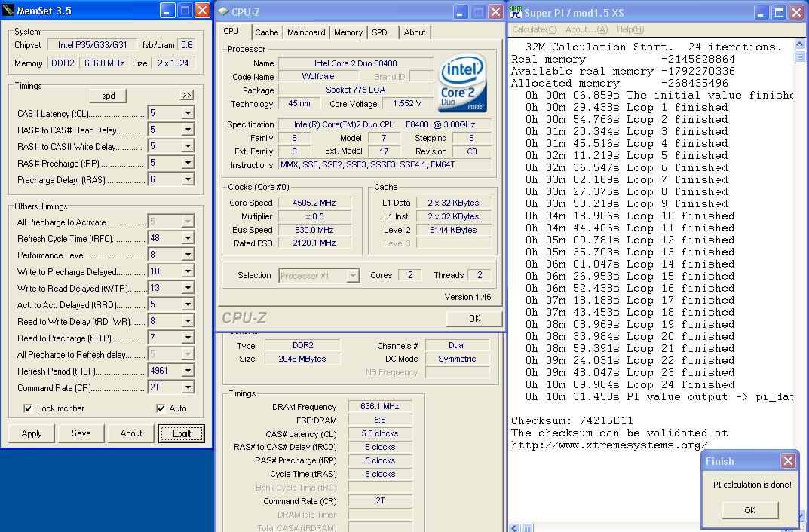Screen dimensions: 809x532
Task: Open the Command Rate (CR) dropdown
Action: click(188, 387)
